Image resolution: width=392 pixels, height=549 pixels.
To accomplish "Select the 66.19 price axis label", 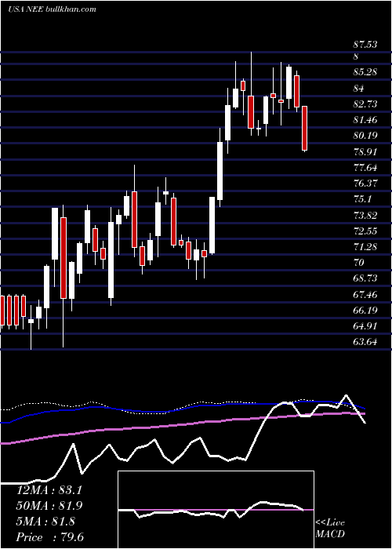I will [366, 310].
